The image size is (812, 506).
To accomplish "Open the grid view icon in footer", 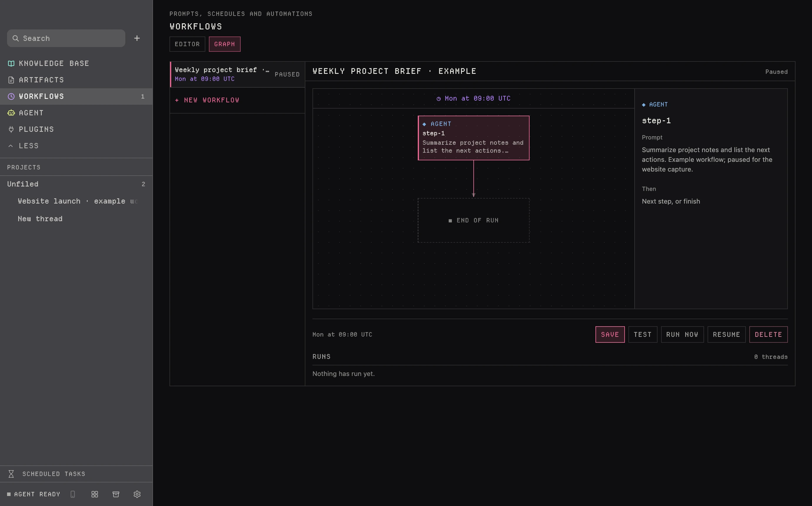I will click(95, 494).
